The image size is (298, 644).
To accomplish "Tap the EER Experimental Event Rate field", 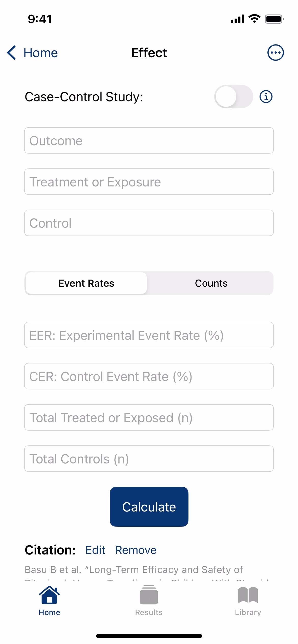I will [149, 335].
